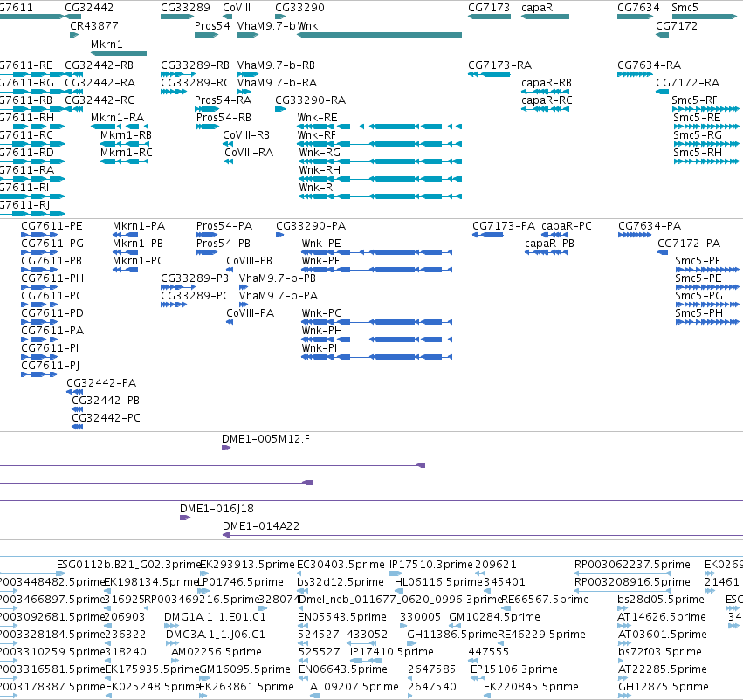Select the CoVIII gene label
The image size is (743, 700).
[237, 8]
